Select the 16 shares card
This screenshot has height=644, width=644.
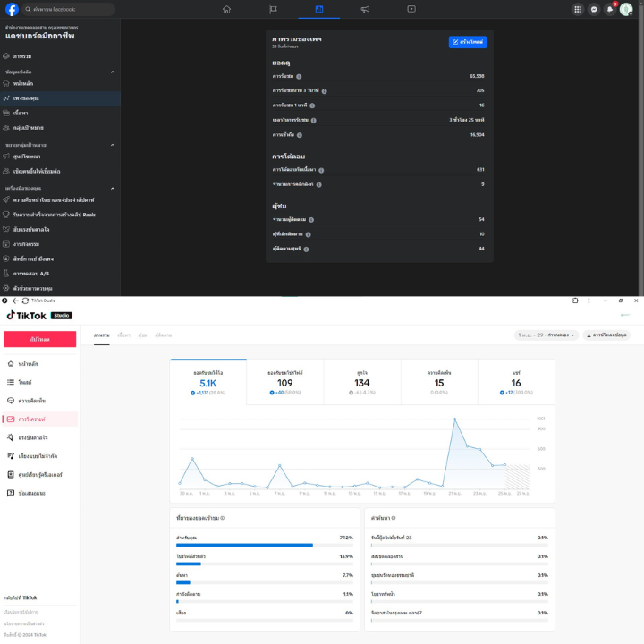click(516, 383)
